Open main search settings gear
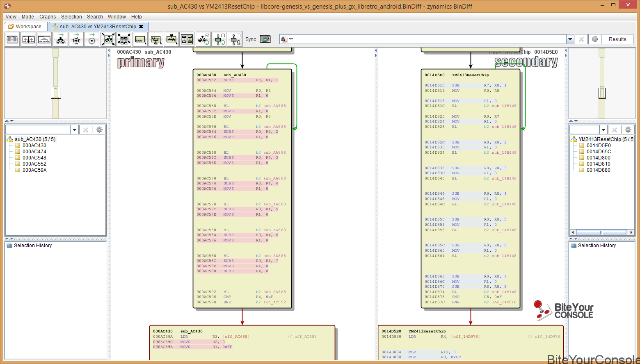Viewport: 640px width, 364px height. coord(595,39)
